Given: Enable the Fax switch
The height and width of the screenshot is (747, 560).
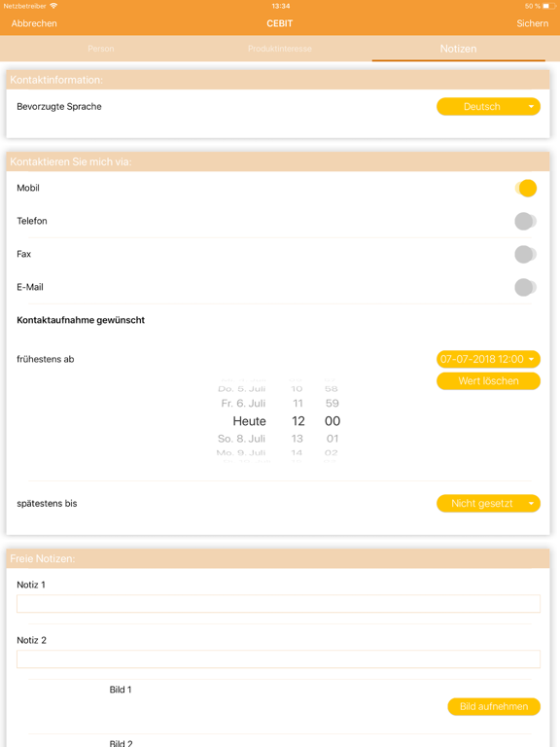Looking at the screenshot, I should pos(526,254).
